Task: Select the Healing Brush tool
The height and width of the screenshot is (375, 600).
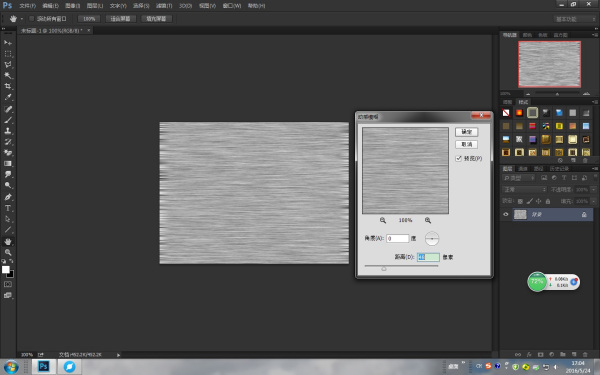Action: click(8, 109)
